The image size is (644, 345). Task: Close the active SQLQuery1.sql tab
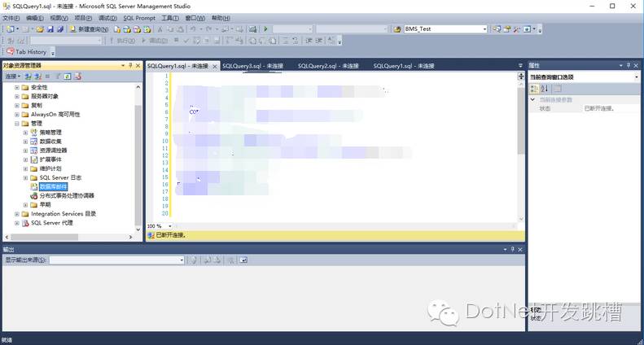[215, 66]
